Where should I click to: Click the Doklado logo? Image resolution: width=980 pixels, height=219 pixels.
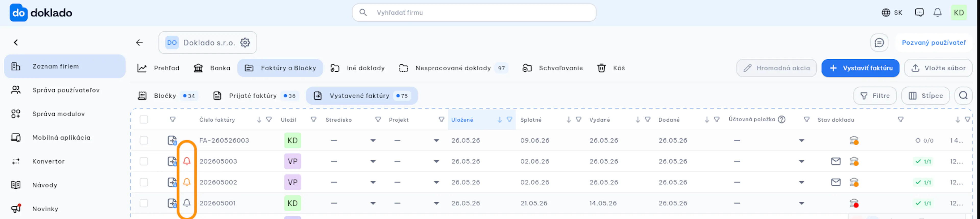coord(41,12)
